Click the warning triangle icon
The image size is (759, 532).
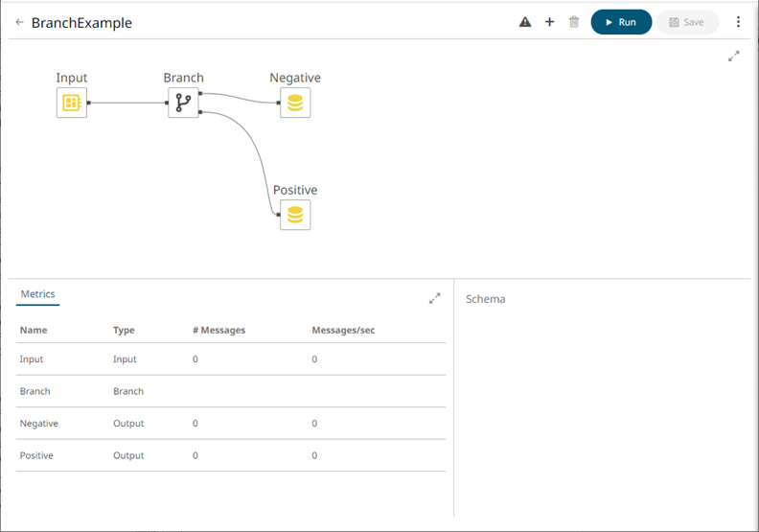(525, 22)
